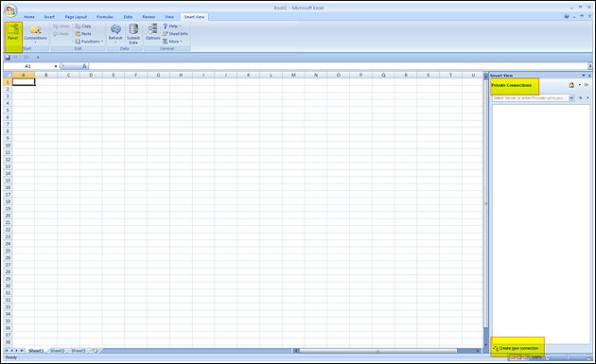
Task: Click the Copy button in Edit group
Action: click(x=83, y=26)
